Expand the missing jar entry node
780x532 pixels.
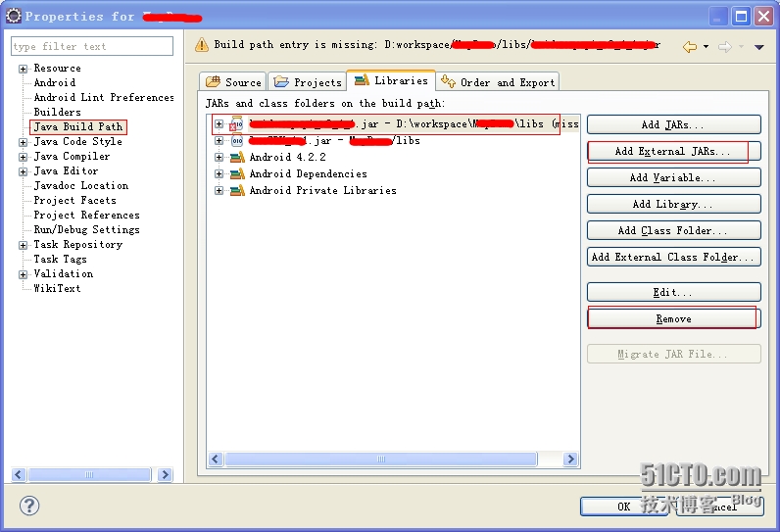pyautogui.click(x=219, y=123)
